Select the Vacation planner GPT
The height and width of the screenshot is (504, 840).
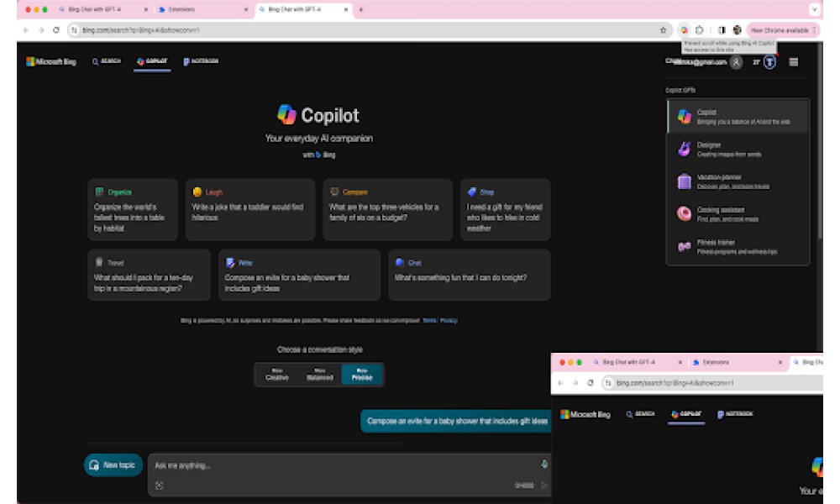coord(738,181)
